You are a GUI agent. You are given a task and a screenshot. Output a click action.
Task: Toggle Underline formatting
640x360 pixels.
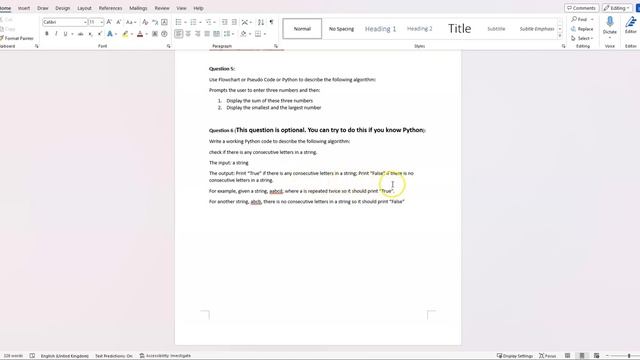pyautogui.click(x=65, y=34)
